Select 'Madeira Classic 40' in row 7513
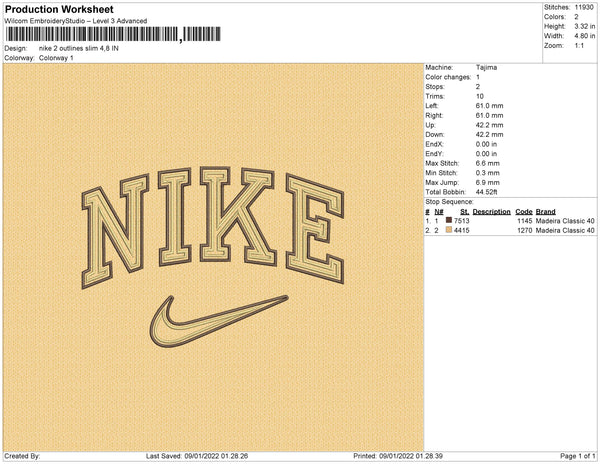600x464 pixels. click(x=565, y=221)
